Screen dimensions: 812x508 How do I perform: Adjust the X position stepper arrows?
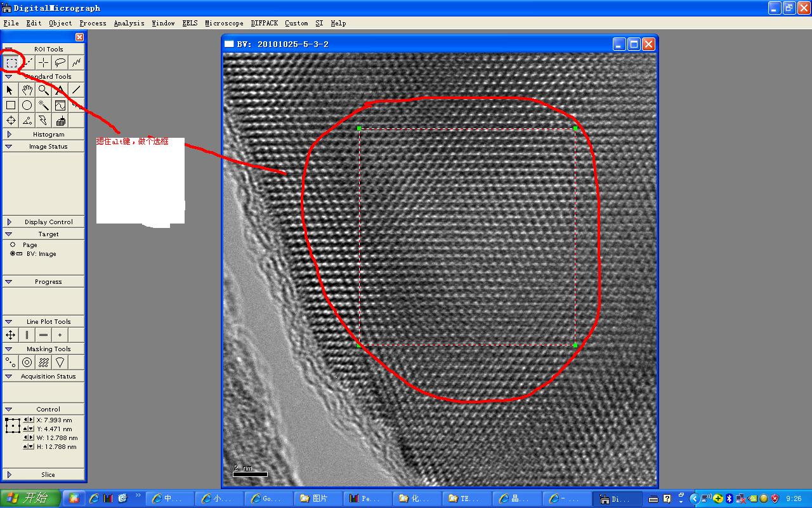(x=29, y=420)
